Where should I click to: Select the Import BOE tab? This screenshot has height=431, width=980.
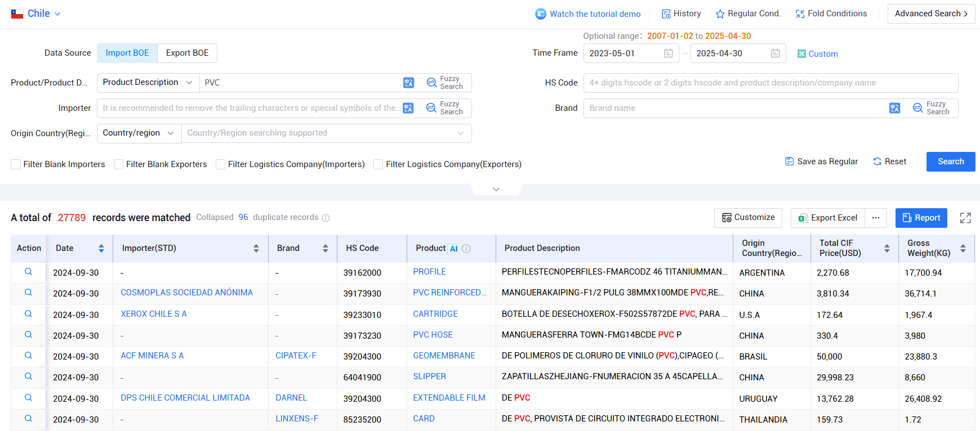click(127, 53)
